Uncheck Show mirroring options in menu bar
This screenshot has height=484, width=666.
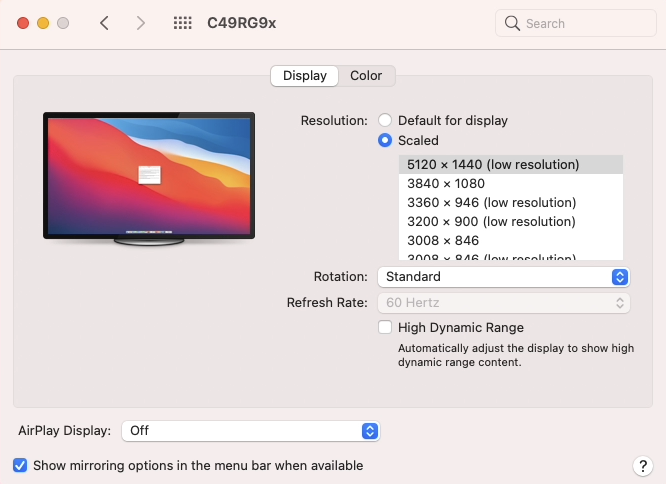[x=20, y=465]
